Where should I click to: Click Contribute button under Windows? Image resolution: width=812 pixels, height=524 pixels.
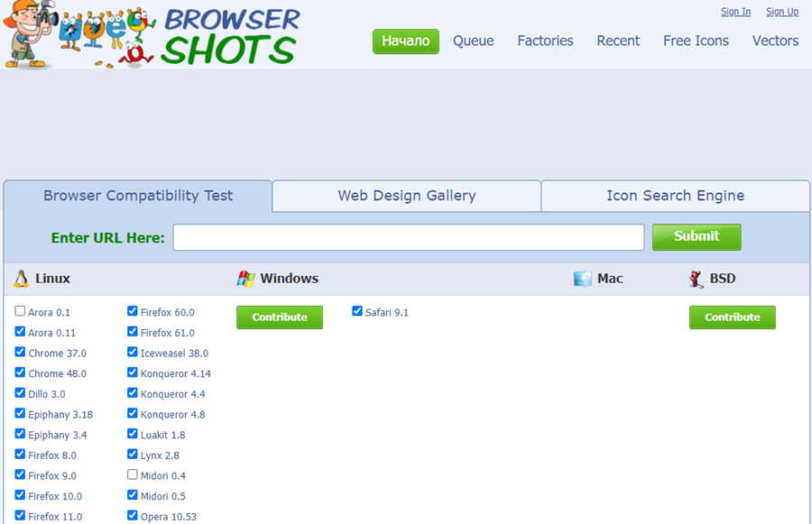(x=280, y=317)
